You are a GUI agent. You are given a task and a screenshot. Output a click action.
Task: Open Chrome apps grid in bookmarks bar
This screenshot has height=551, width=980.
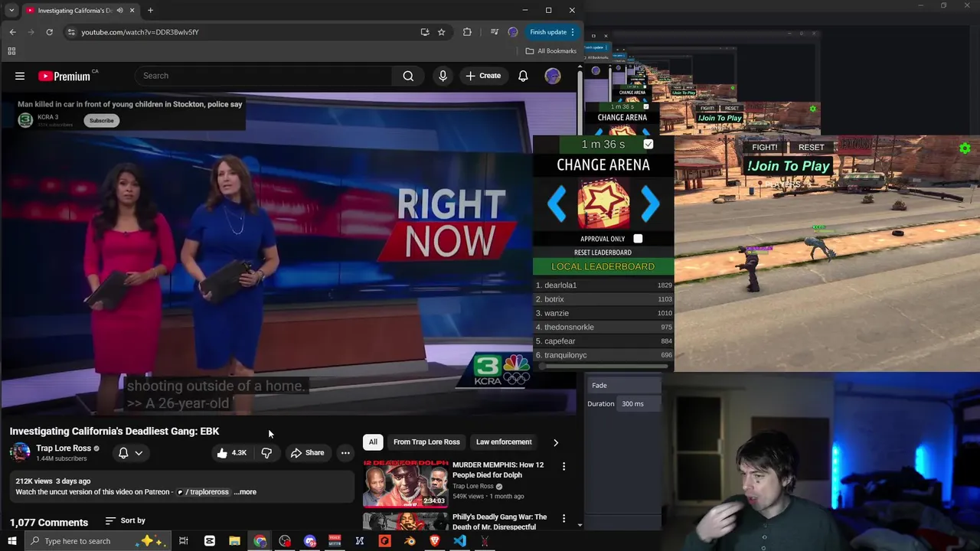coord(11,51)
